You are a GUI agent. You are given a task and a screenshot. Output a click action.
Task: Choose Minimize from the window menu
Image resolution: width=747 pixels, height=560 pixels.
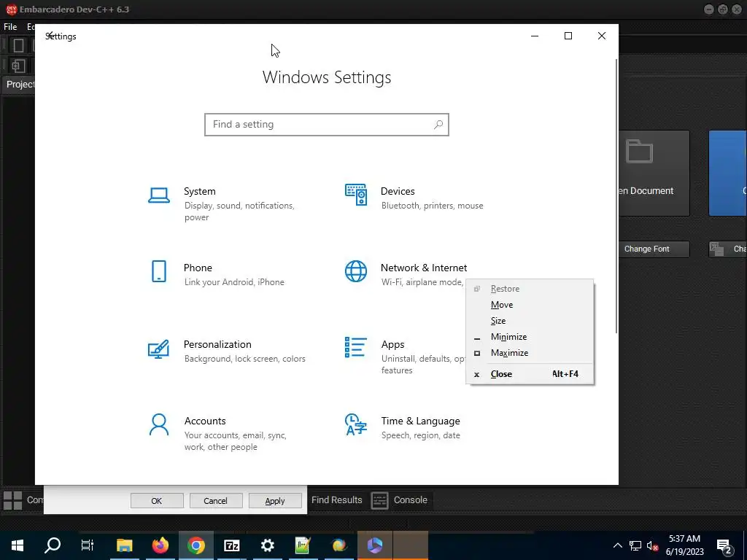tap(530, 337)
